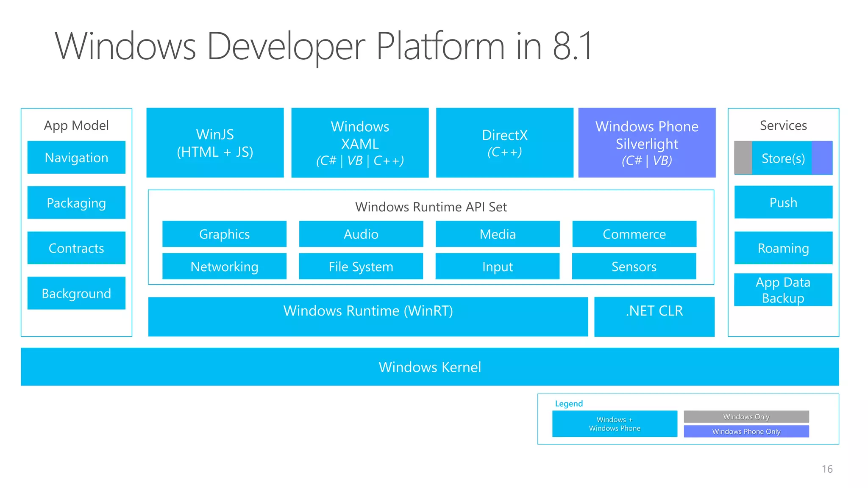Viewport: 868px width, 488px height.
Task: Select the Windows XAML tile
Action: tap(360, 143)
